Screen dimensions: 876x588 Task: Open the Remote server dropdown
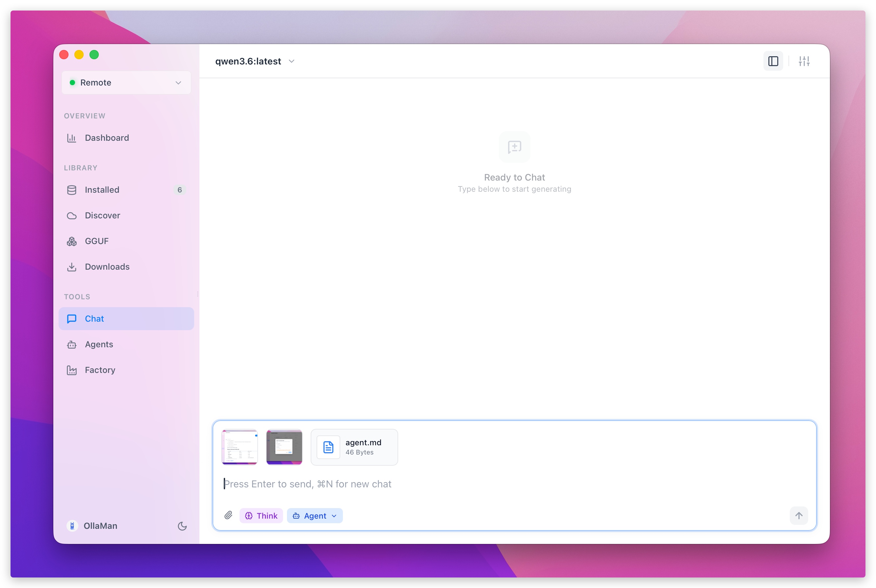pos(126,83)
